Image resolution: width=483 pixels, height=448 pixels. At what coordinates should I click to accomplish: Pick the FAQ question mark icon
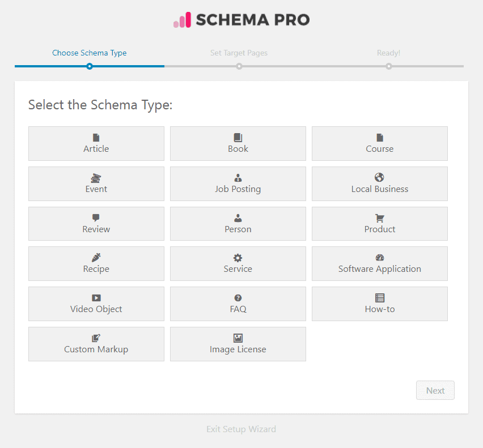(x=238, y=298)
